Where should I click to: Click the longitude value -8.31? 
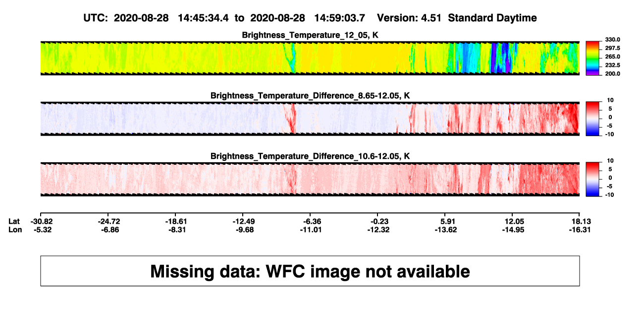pos(177,230)
